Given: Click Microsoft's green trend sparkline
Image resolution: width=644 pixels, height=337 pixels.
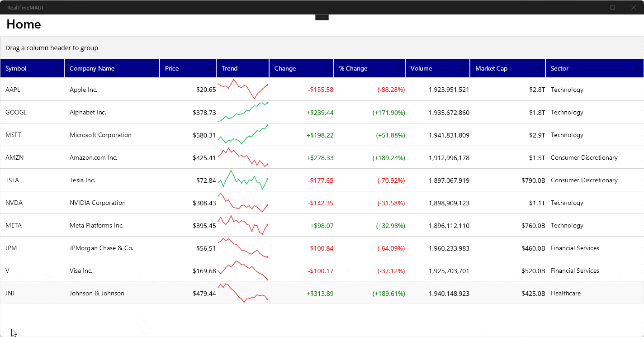Looking at the screenshot, I should coord(242,135).
